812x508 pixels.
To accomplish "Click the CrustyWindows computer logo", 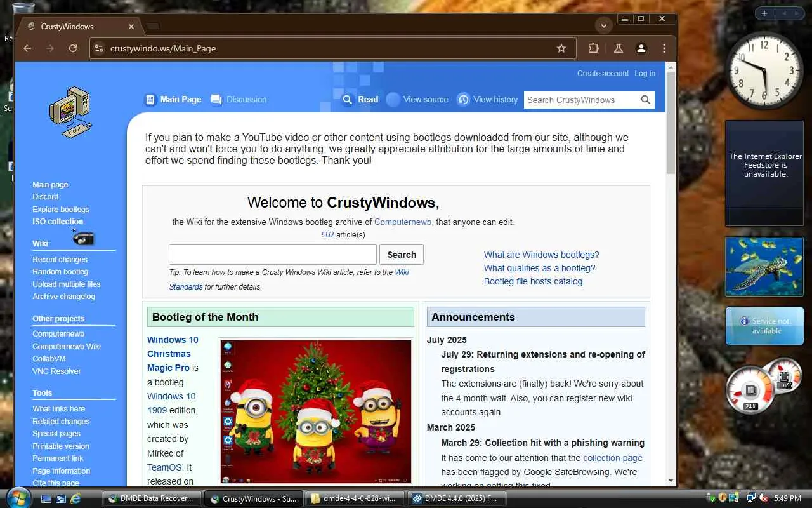I will pos(70,112).
